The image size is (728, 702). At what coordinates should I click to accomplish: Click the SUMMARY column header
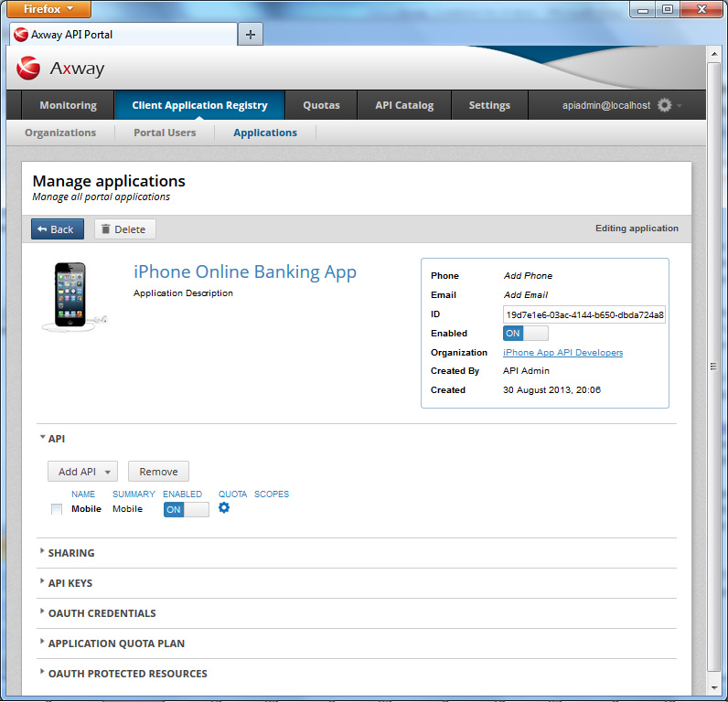coord(134,495)
